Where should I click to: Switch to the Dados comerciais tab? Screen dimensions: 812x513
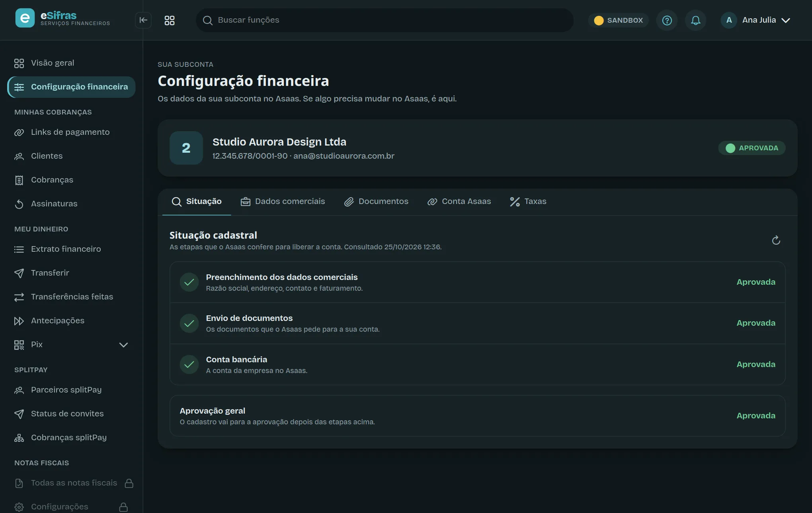click(x=283, y=202)
